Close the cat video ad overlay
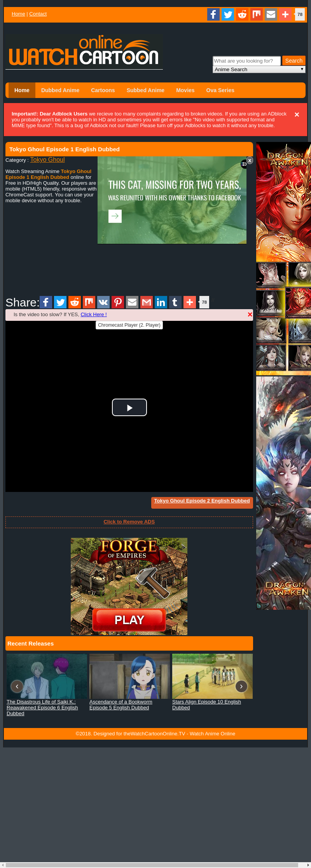Image resolution: width=311 pixels, height=868 pixels. coord(250,160)
